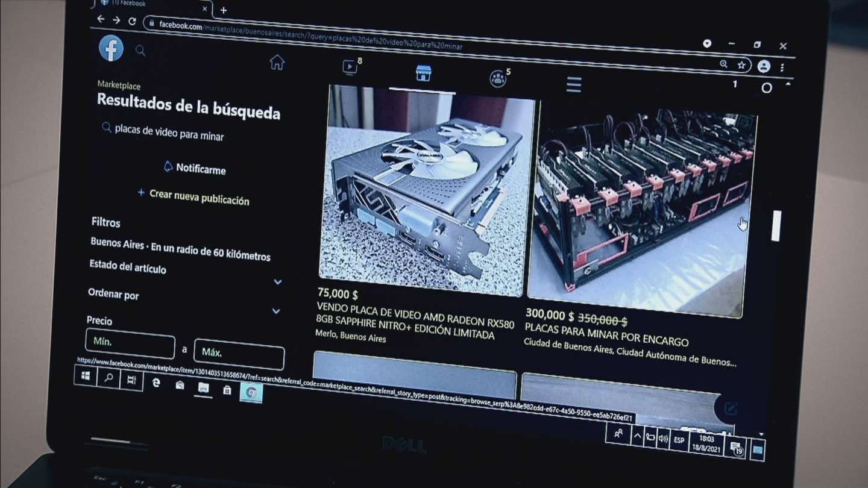The image size is (868, 488).
Task: Open the Facebook search magnifier beside the logo
Action: [140, 51]
